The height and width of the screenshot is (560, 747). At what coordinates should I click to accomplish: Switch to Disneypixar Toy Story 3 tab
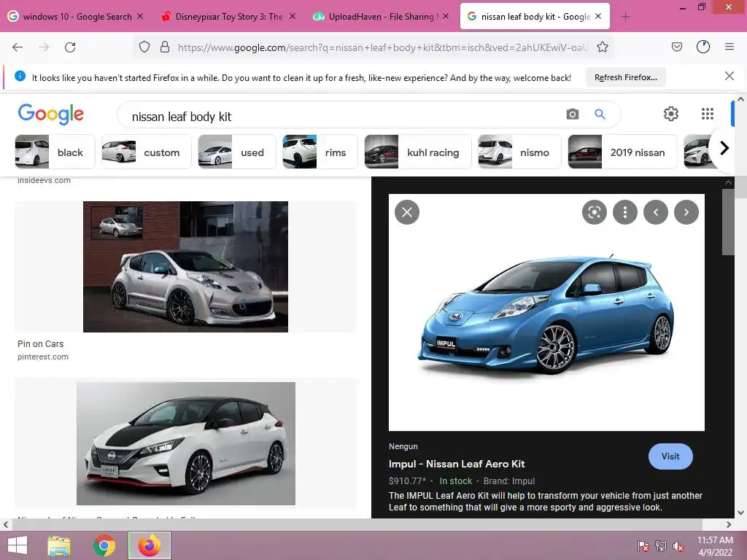[228, 17]
